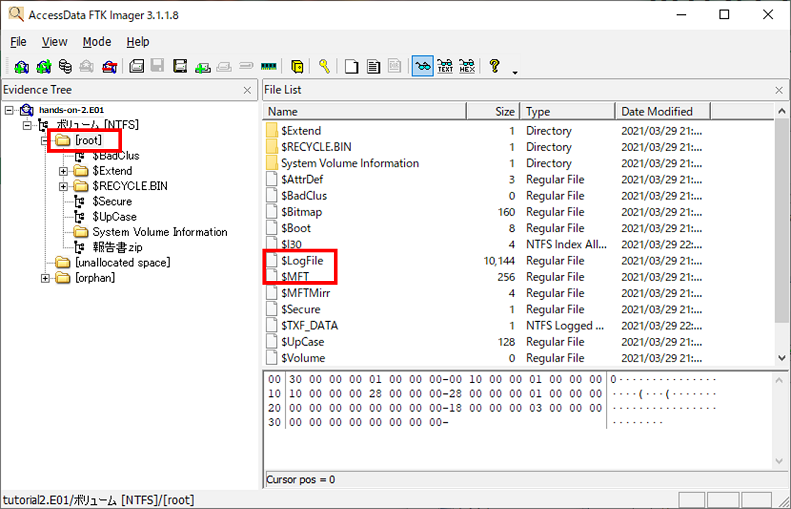
Task: Switch viewer to HEX mode glasses icon
Action: [x=467, y=66]
